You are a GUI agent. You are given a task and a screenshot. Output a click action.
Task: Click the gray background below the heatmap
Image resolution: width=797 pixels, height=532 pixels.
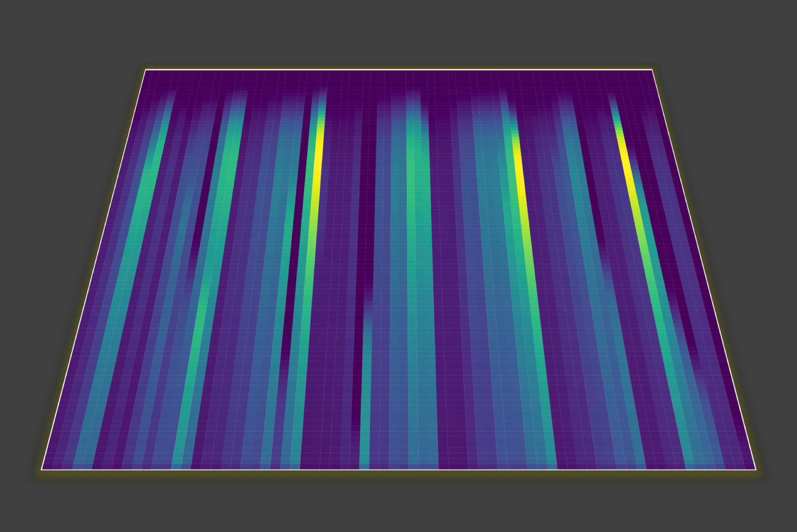click(398, 506)
